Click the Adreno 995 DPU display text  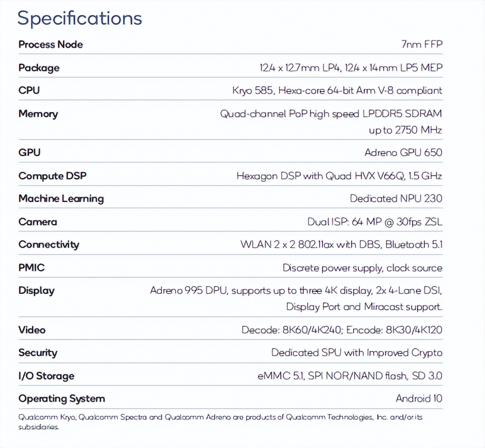click(x=296, y=291)
